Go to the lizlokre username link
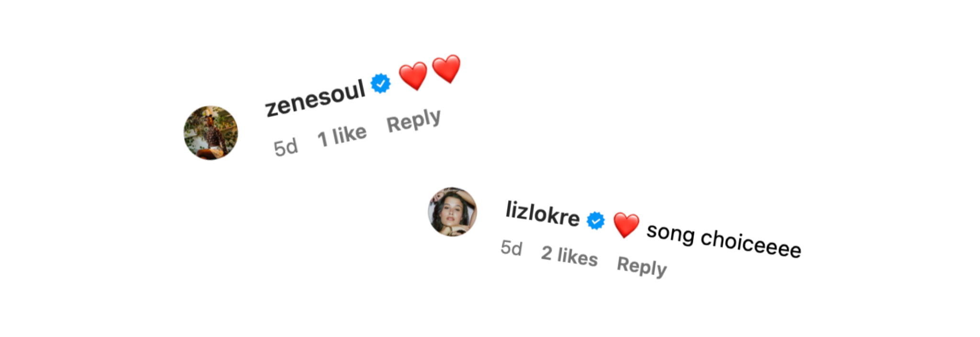The width and height of the screenshot is (980, 337). click(543, 213)
